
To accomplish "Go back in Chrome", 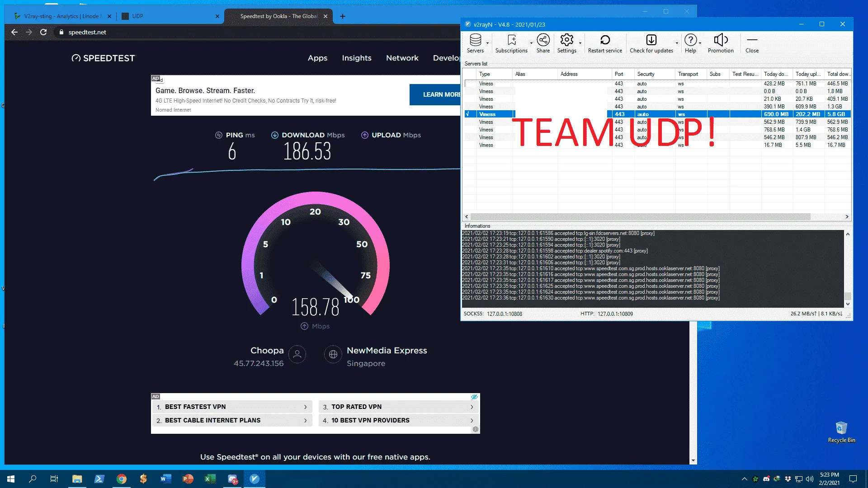I will 14,32.
